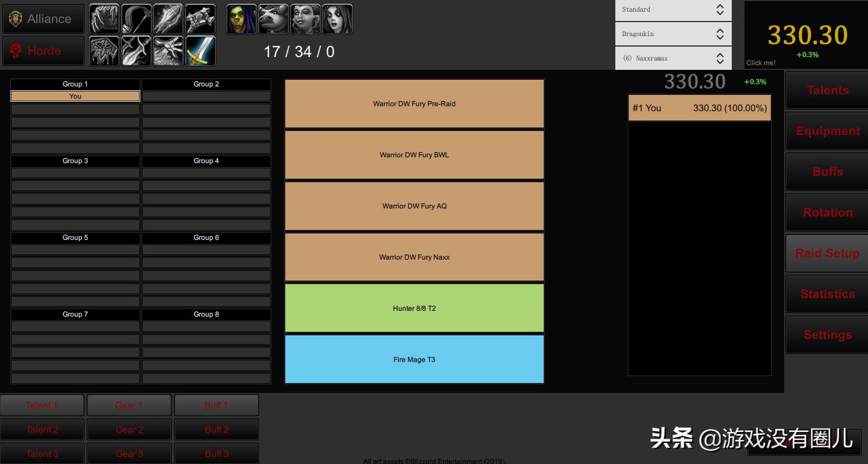Pick the Hunter 8/8 T2 template
Image resolution: width=868 pixels, height=464 pixels.
point(414,309)
